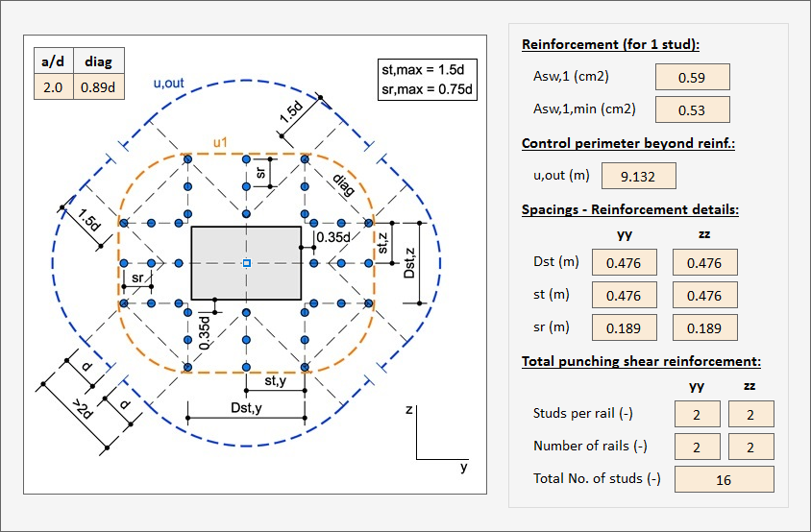The width and height of the screenshot is (811, 532).
Task: Click the column center square marker
Action: 247,263
